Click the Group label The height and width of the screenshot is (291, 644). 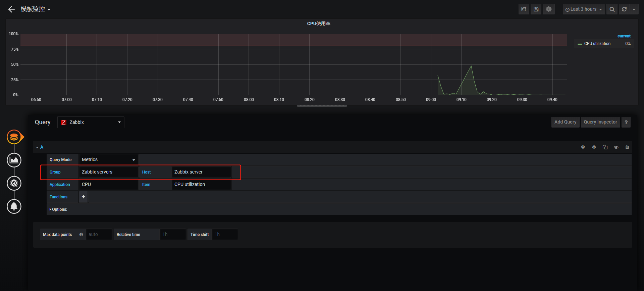pos(55,172)
